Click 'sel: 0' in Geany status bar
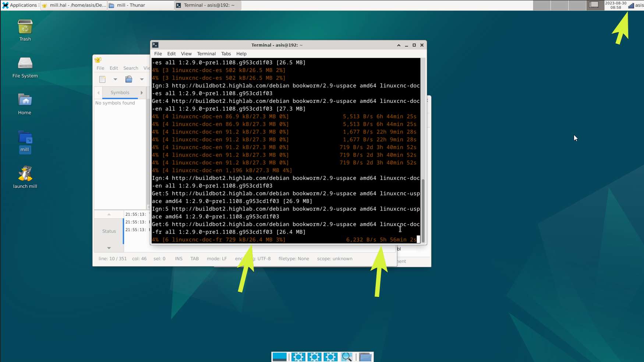Viewport: 644px width, 362px height. click(159, 259)
